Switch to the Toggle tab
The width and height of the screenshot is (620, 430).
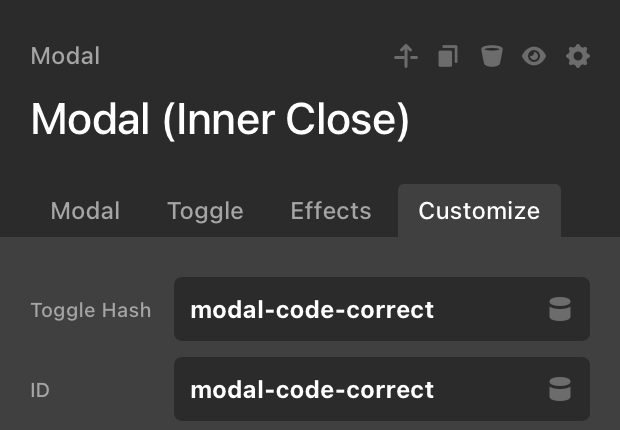point(205,211)
